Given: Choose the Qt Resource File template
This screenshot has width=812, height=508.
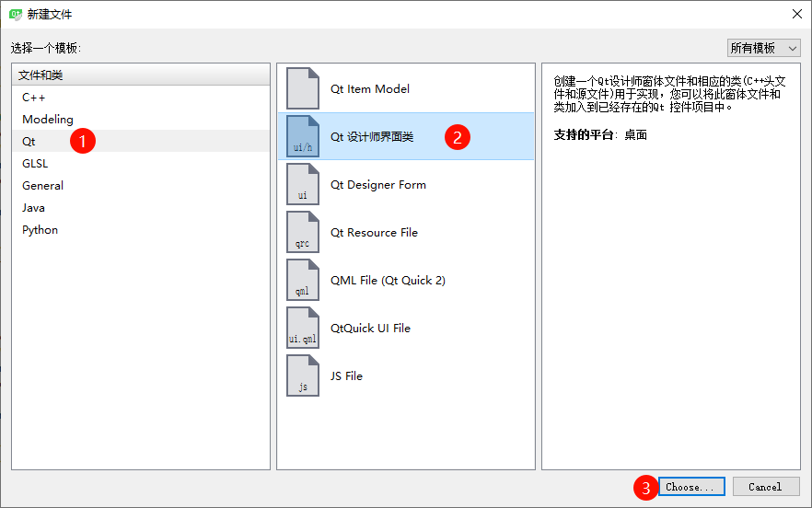Looking at the screenshot, I should (x=406, y=232).
